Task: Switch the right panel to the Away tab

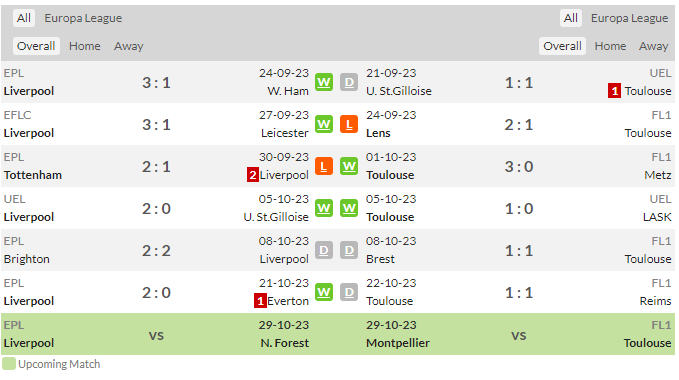Action: pyautogui.click(x=653, y=46)
